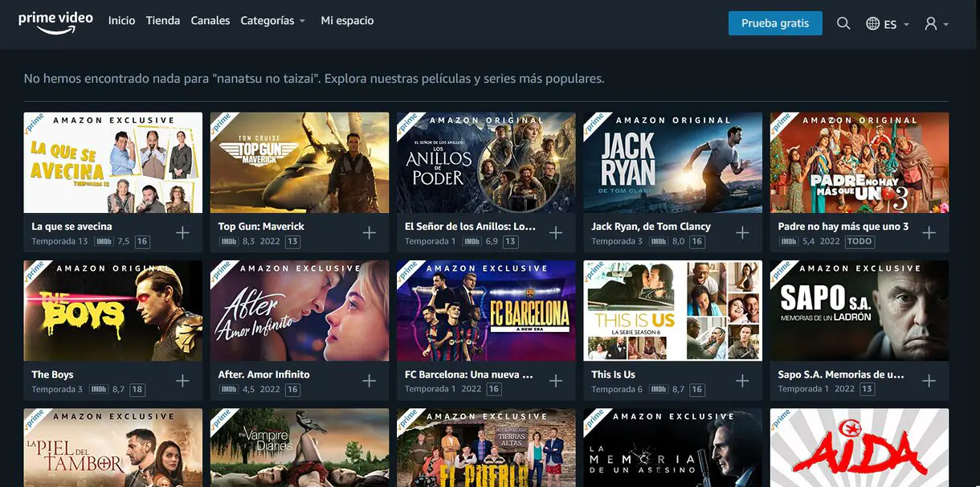Open This Is Us poster
The image size is (980, 487).
click(673, 310)
